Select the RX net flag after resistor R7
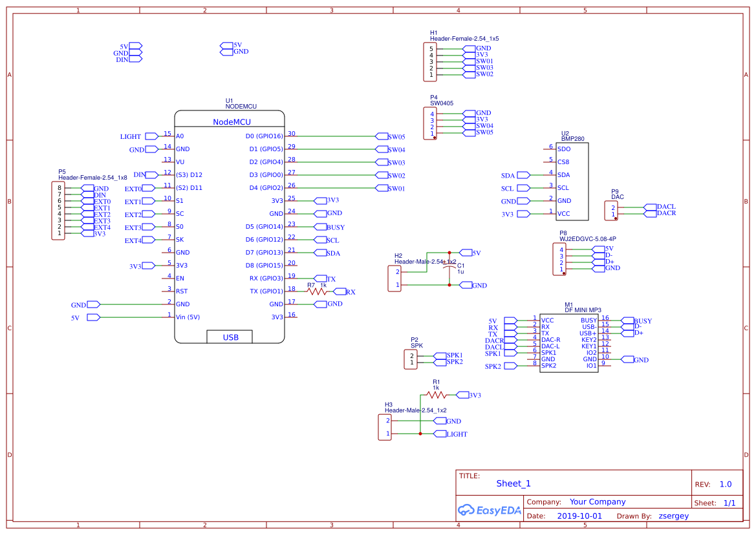Image resolution: width=756 pixels, height=535 pixels. (x=344, y=292)
